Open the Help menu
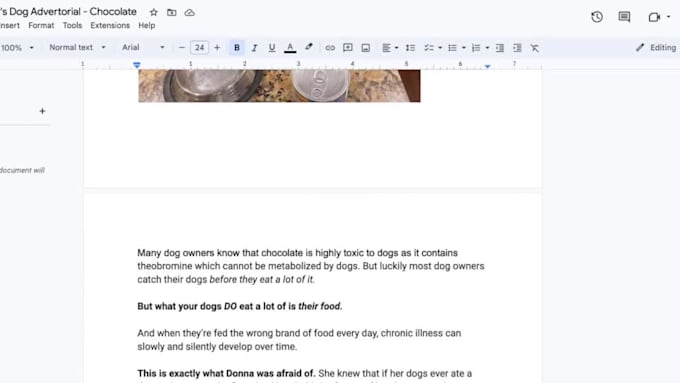680x383 pixels. pyautogui.click(x=147, y=26)
